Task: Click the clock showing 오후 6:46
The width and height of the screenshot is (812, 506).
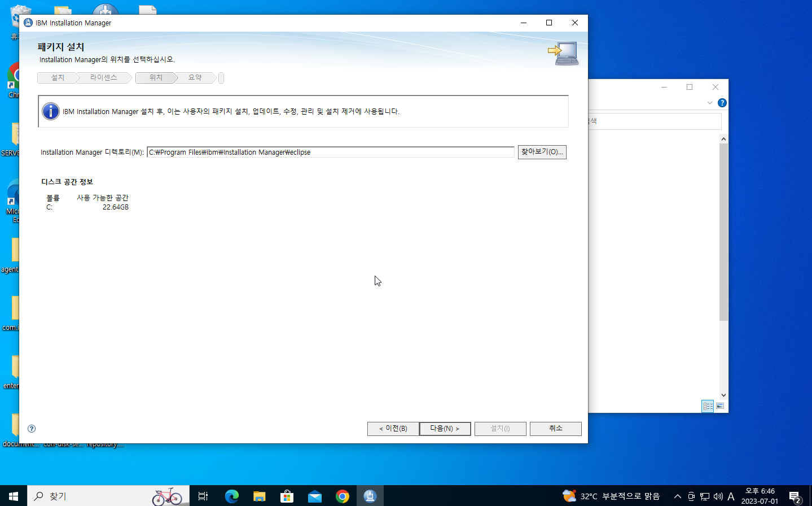Action: coord(760,491)
